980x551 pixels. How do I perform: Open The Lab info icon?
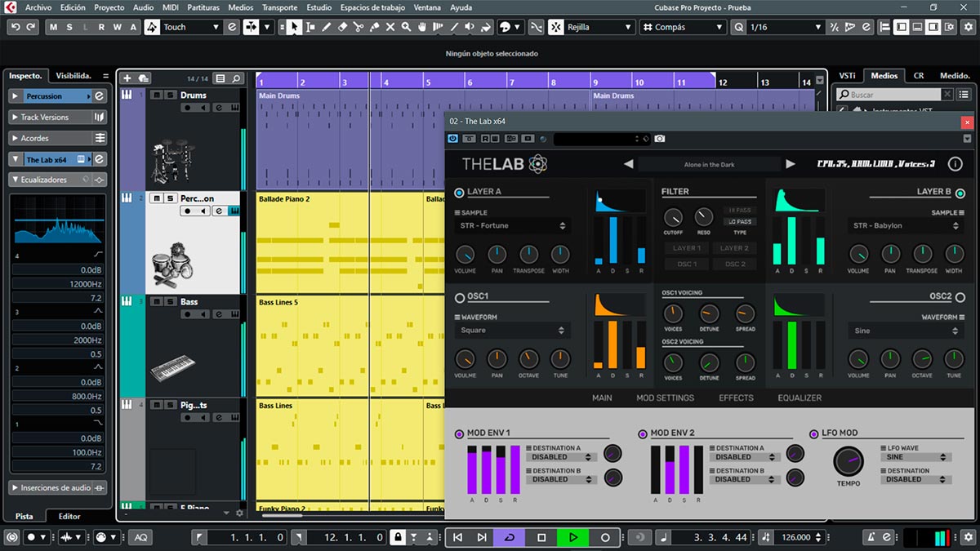[955, 164]
